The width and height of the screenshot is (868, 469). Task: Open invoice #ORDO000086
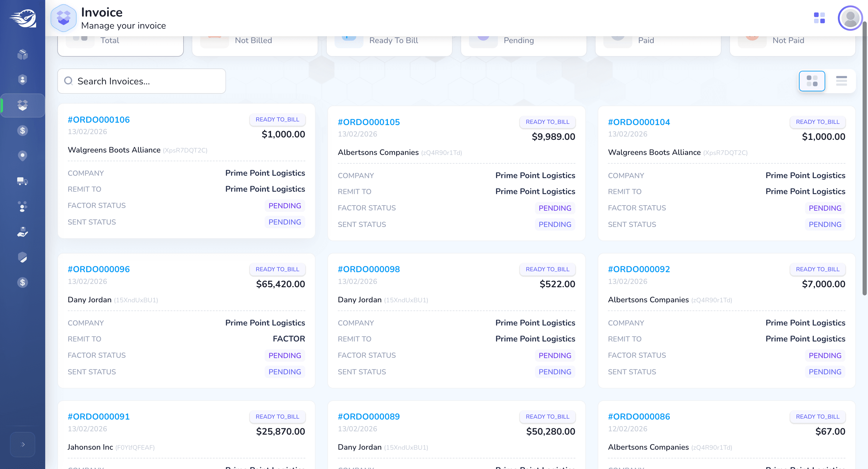point(639,417)
